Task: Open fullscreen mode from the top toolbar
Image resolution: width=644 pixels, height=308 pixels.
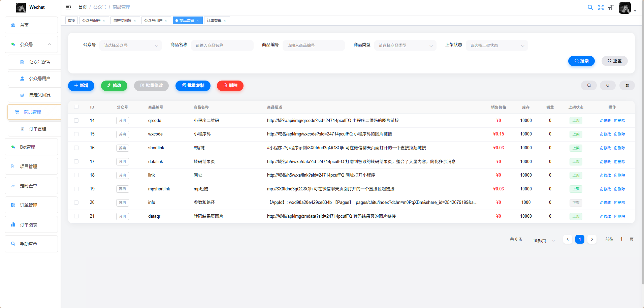Action: tap(601, 7)
